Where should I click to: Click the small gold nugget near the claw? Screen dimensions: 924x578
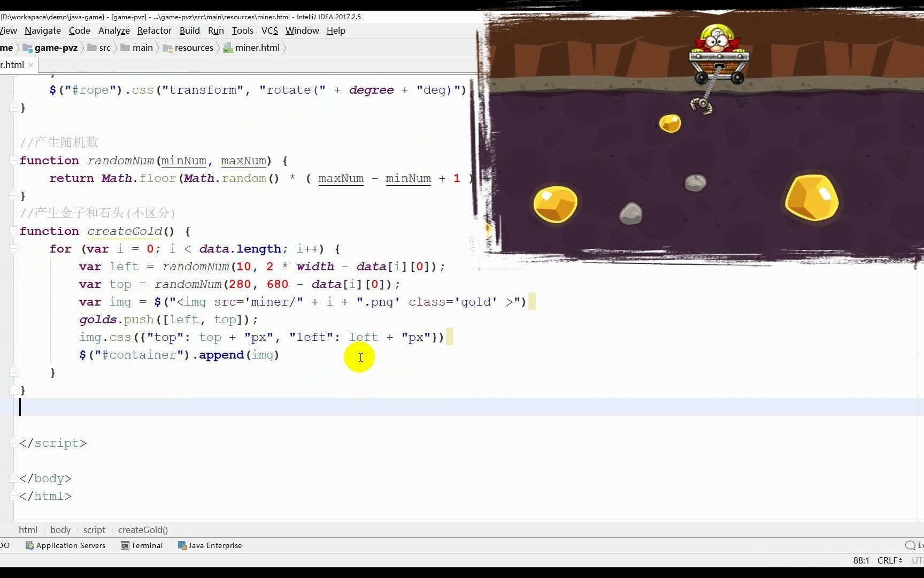coord(670,124)
